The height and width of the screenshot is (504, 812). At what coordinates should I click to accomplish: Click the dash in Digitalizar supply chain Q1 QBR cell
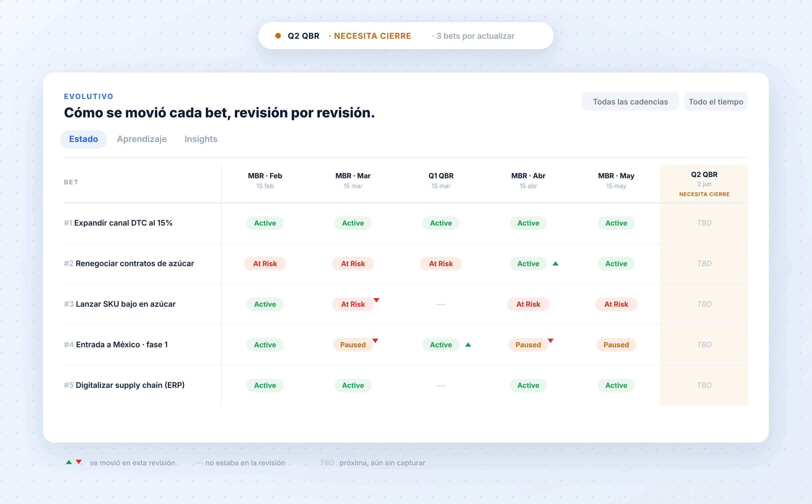[x=441, y=386]
